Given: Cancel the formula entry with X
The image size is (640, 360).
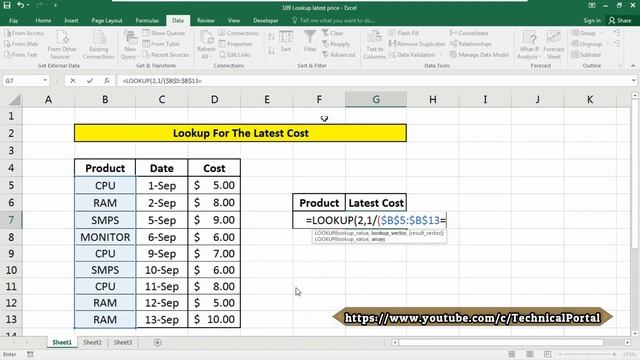Looking at the screenshot, I should tap(73, 81).
